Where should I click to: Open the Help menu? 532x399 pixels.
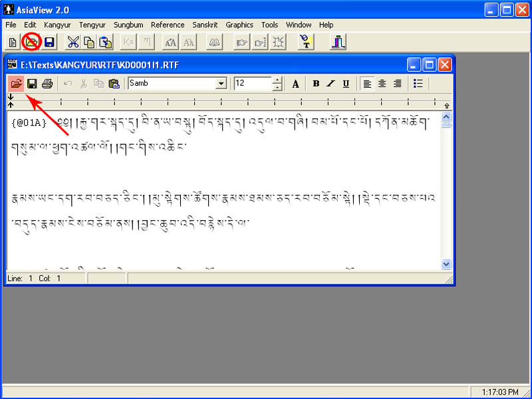(326, 25)
